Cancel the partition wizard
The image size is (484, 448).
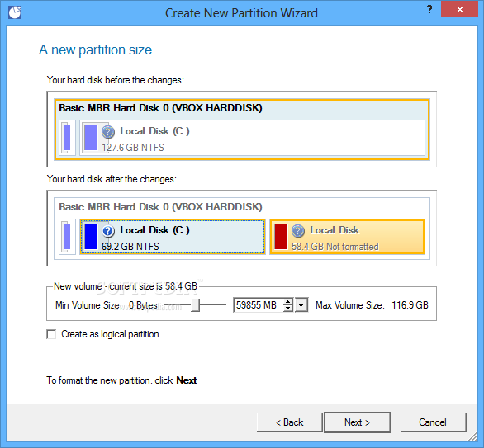tap(433, 422)
